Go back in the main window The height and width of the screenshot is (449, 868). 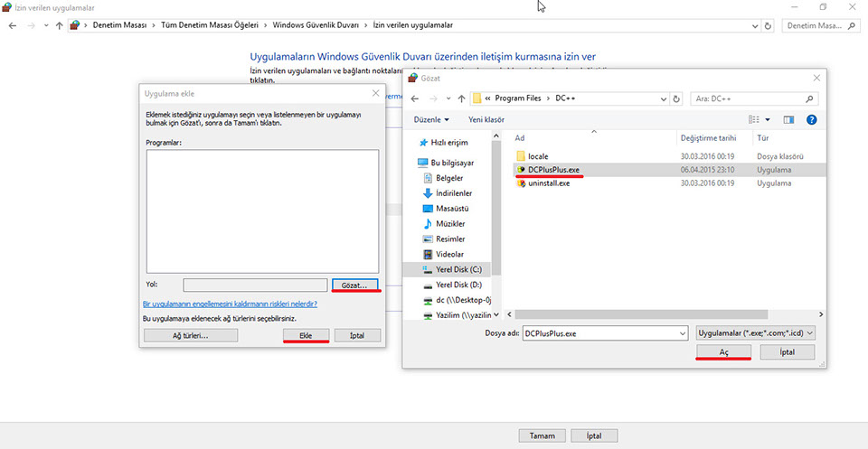13,25
